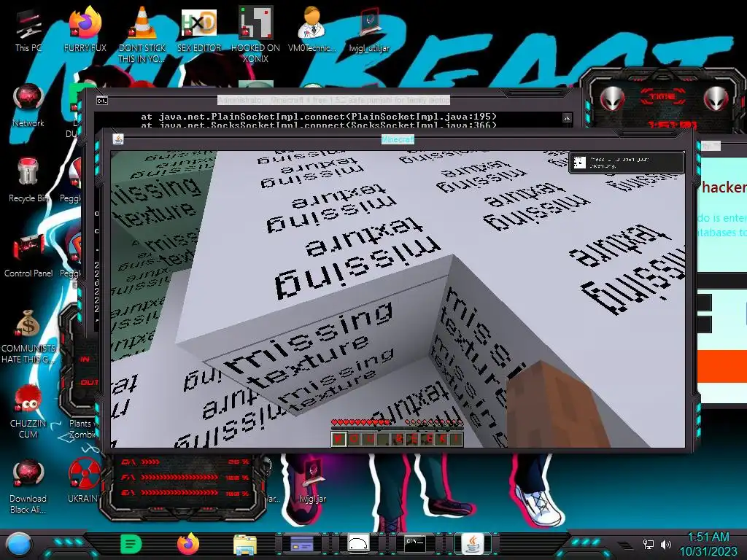This screenshot has height=560, width=747.
Task: Switch to the purple window taskbar button
Action: tap(301, 543)
